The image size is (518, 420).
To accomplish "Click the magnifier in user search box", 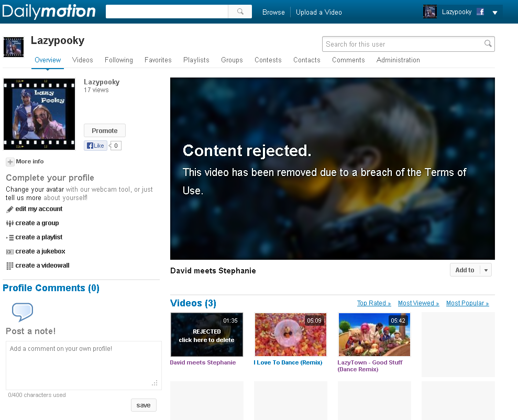I will coord(488,44).
